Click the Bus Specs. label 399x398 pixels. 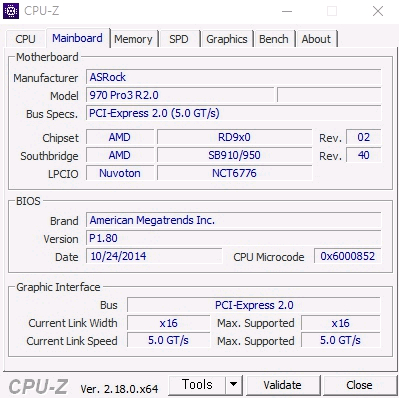point(52,114)
